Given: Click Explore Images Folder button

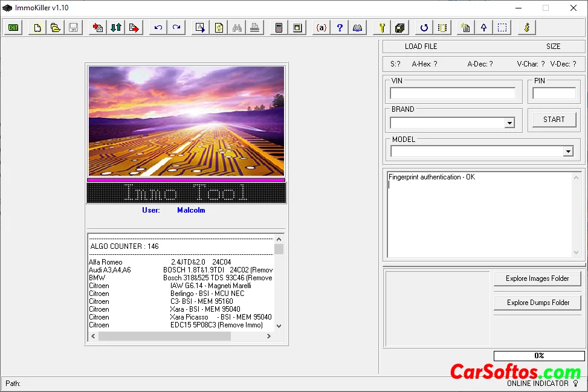Looking at the screenshot, I should (537, 278).
